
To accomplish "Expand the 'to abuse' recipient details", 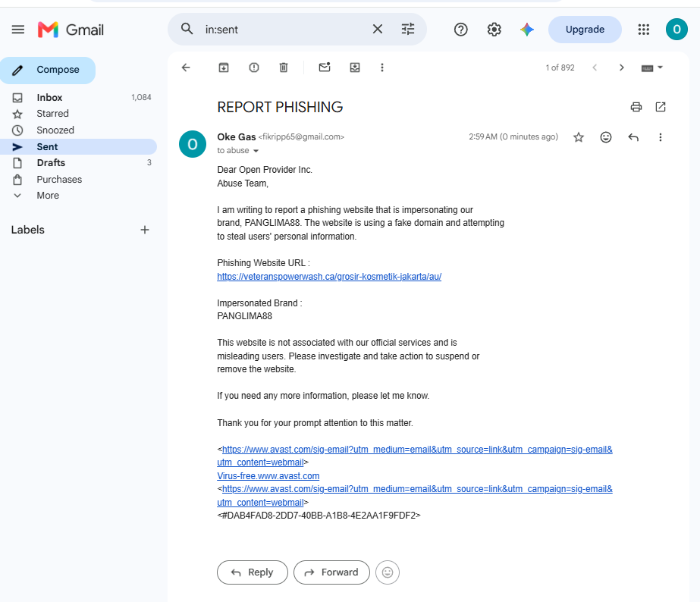I will [x=256, y=151].
